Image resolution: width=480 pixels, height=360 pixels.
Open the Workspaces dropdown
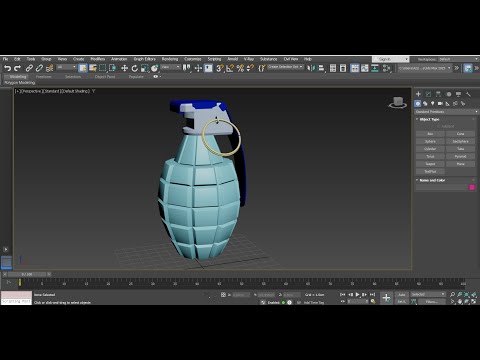458,59
